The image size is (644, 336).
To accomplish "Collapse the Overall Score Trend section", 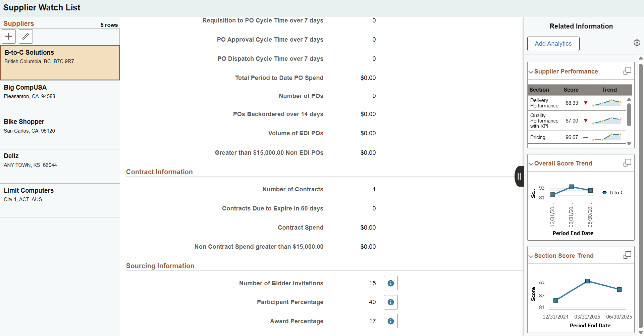I will 531,164.
